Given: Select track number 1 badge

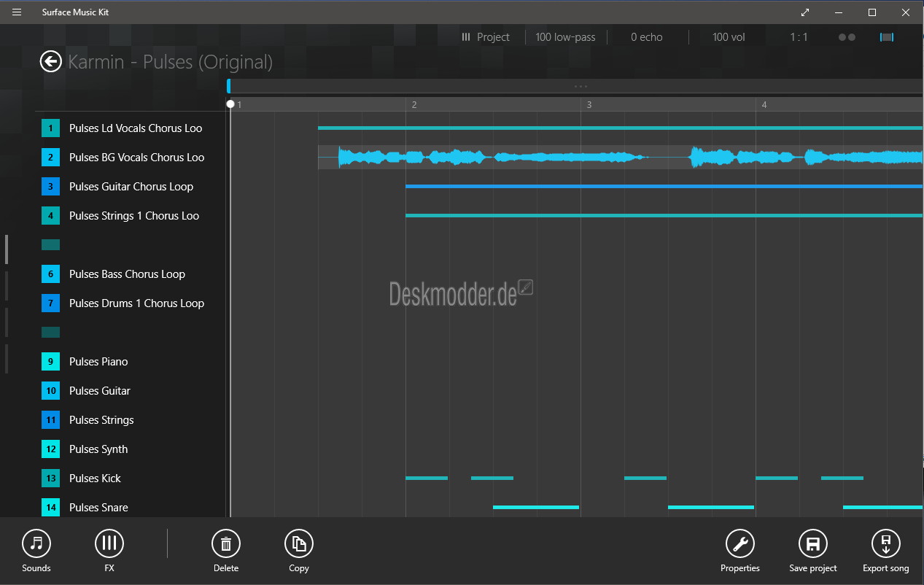Looking at the screenshot, I should point(51,128).
